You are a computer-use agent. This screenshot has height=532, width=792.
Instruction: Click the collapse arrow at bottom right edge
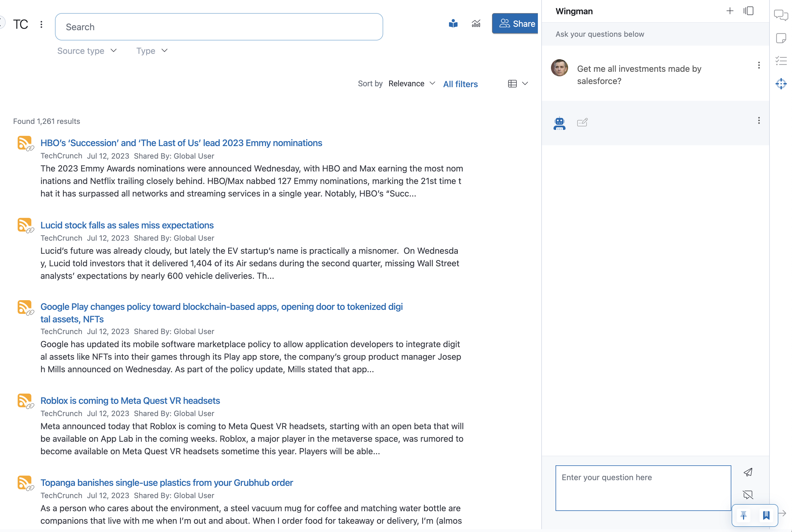point(783,513)
